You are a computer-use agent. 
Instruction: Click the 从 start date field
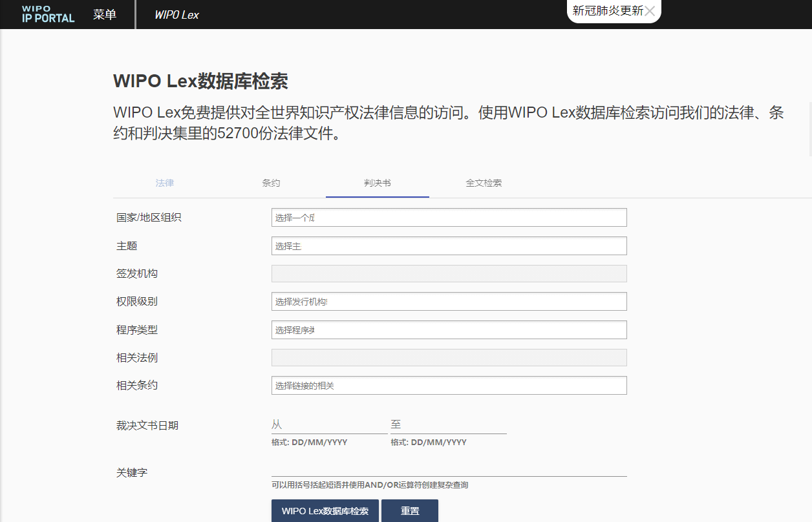329,425
